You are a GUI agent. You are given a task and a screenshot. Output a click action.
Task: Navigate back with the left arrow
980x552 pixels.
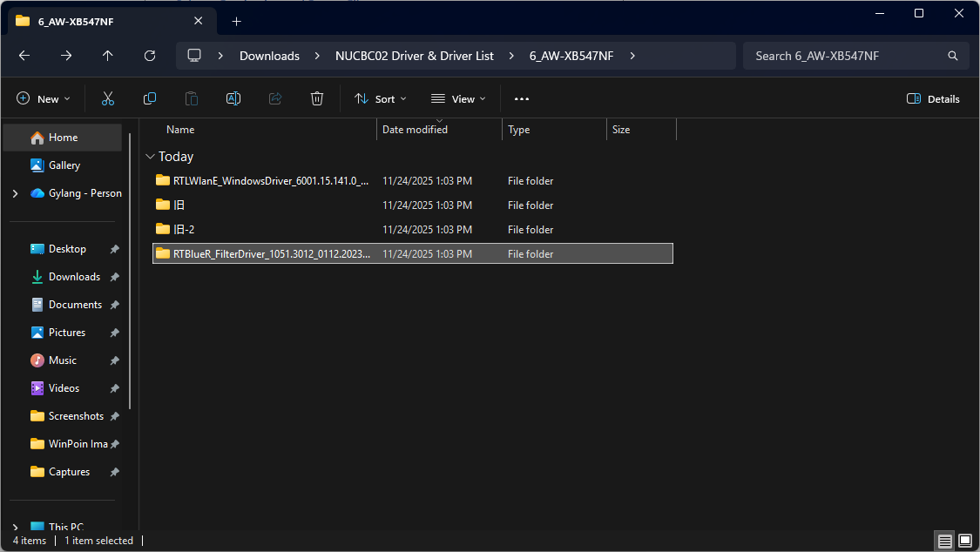[x=24, y=56]
